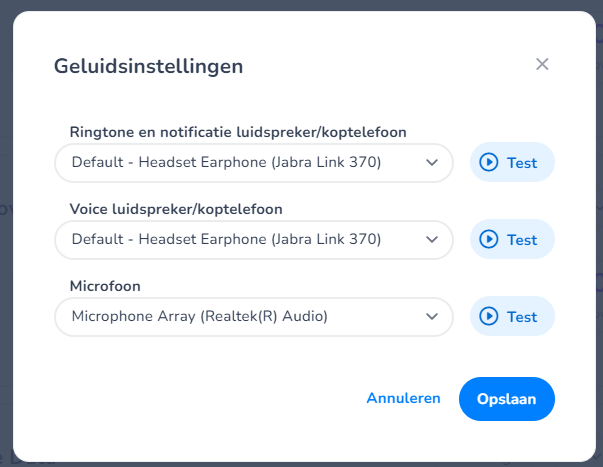Click the play icon for the Microfoon test
Screen dimensions: 603x467
pyautogui.click(x=489, y=316)
